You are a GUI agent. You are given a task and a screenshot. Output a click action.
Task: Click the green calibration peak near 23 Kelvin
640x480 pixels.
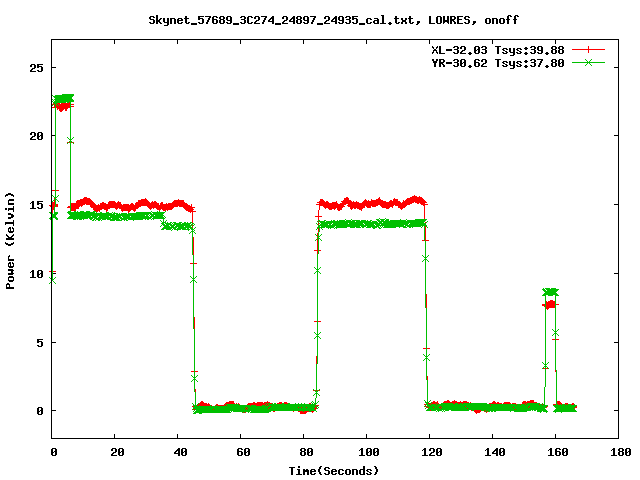pos(63,98)
